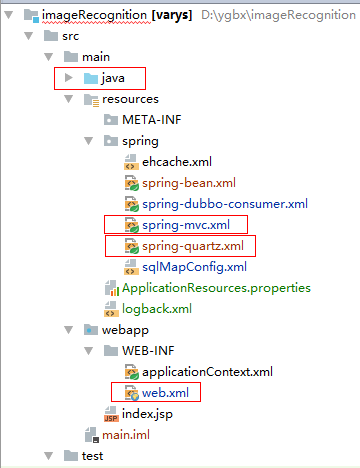Select the WEB-INF folder label
This screenshot has width=360, height=468.
(148, 351)
